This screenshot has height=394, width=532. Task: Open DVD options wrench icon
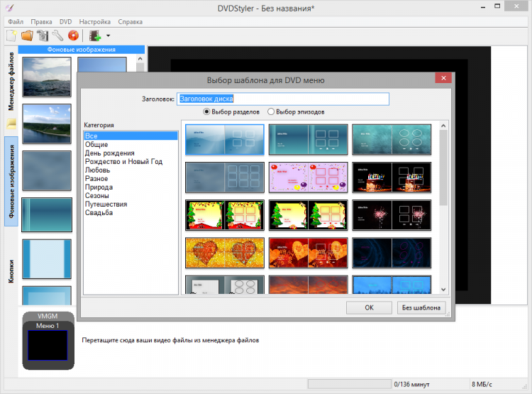pyautogui.click(x=57, y=35)
